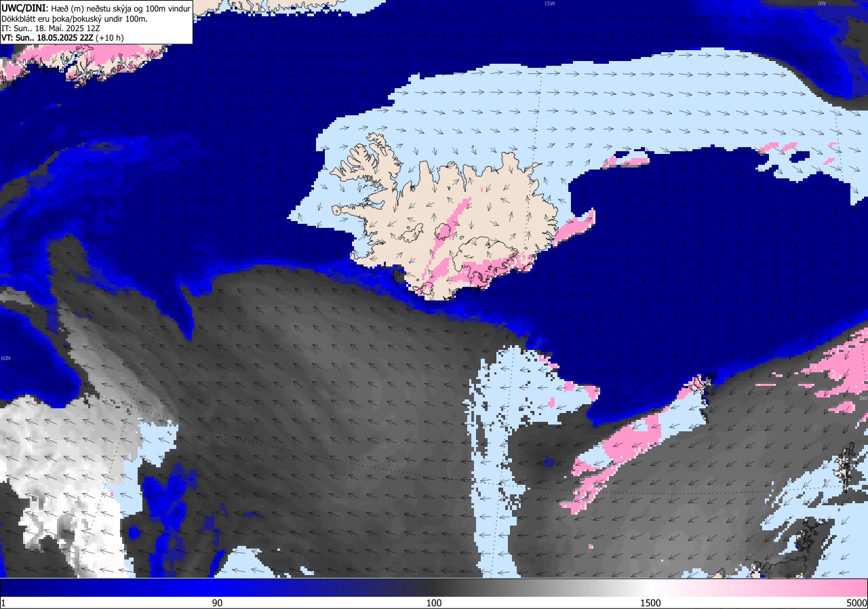
Task: Click the "90" label on the color scale
Action: coord(217,603)
